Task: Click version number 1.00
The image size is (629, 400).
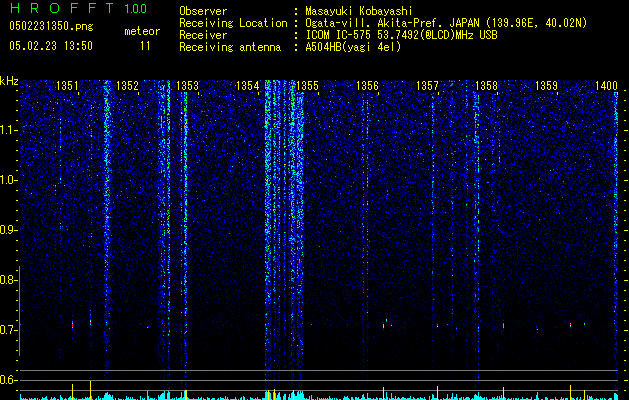Action: [x=136, y=8]
